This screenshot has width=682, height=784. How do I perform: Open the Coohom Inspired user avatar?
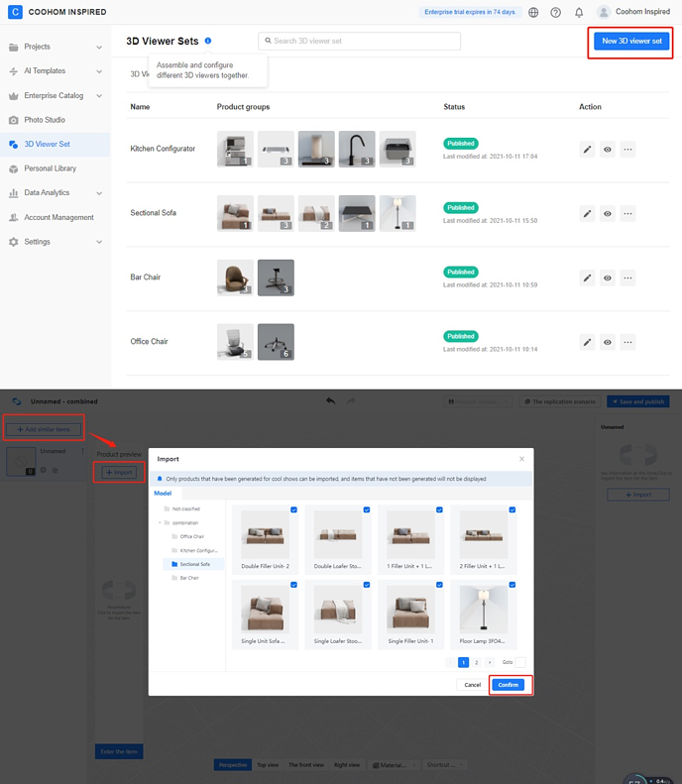click(x=604, y=12)
